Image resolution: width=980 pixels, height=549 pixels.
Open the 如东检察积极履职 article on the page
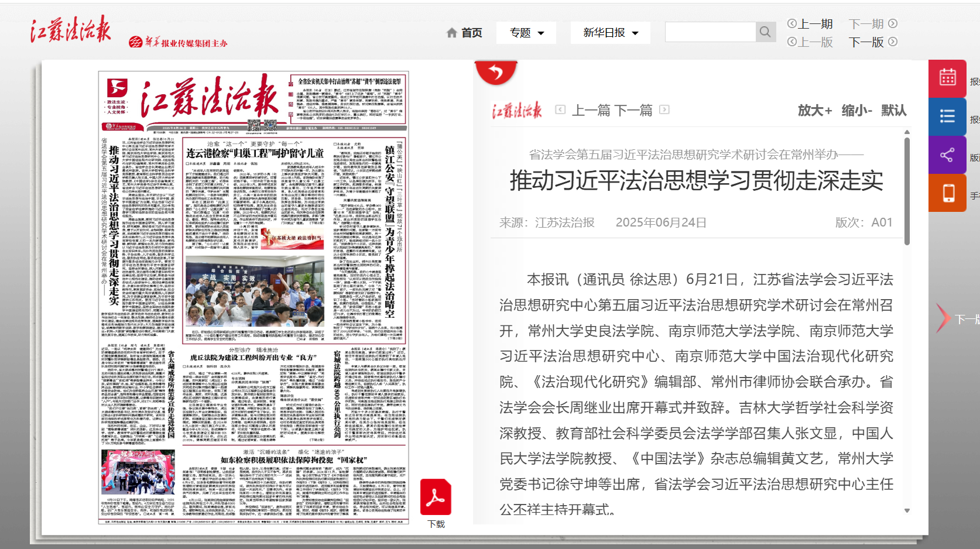pos(294,460)
